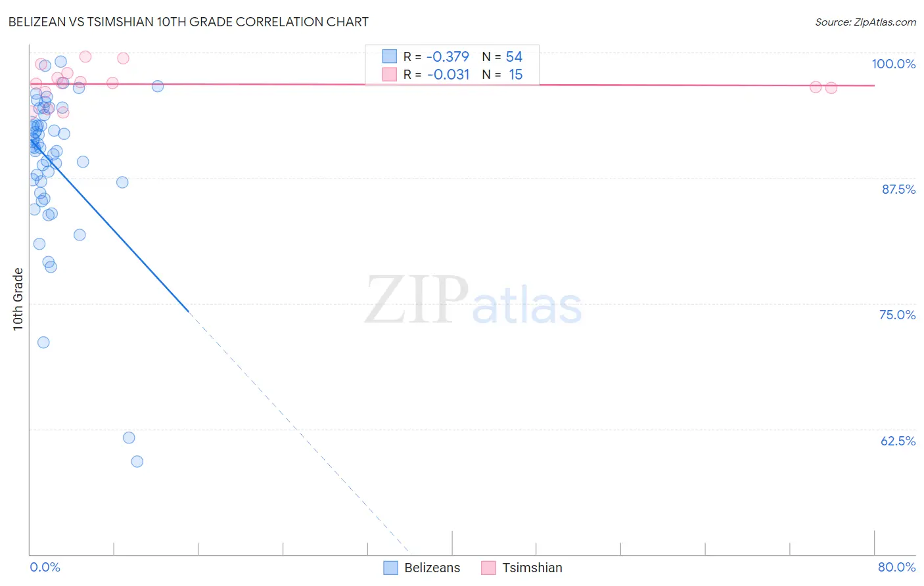Click the 0.0% x-axis label

tap(45, 567)
